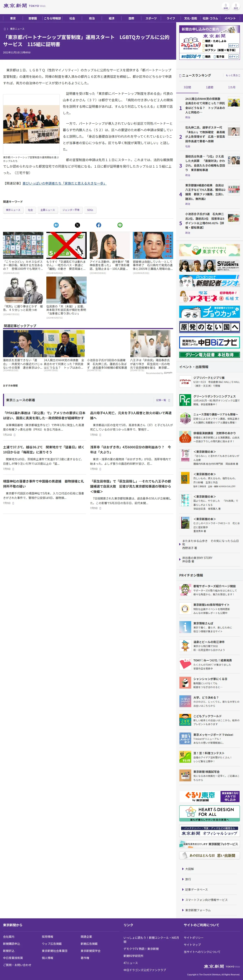This screenshot has height=980, width=243.
Task: Open 文化・芸能 navigation menu
Action: coord(190,18)
